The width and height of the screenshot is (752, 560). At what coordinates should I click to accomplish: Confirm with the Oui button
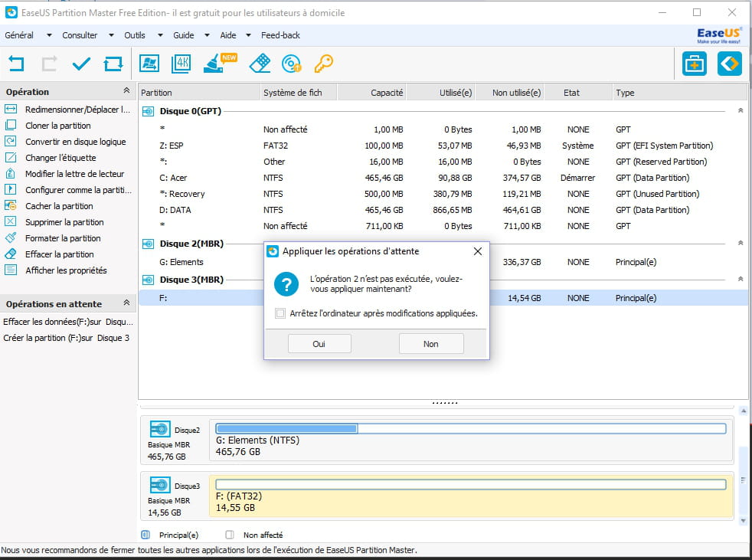[x=319, y=343]
